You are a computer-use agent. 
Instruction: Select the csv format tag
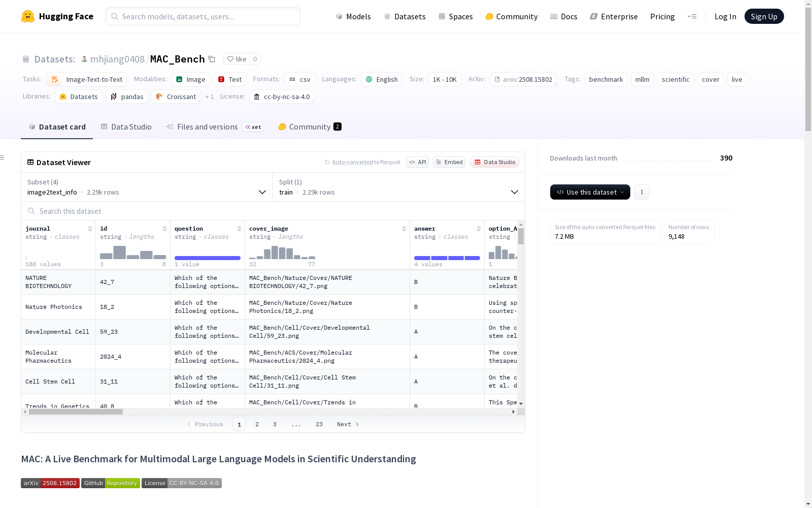point(299,79)
